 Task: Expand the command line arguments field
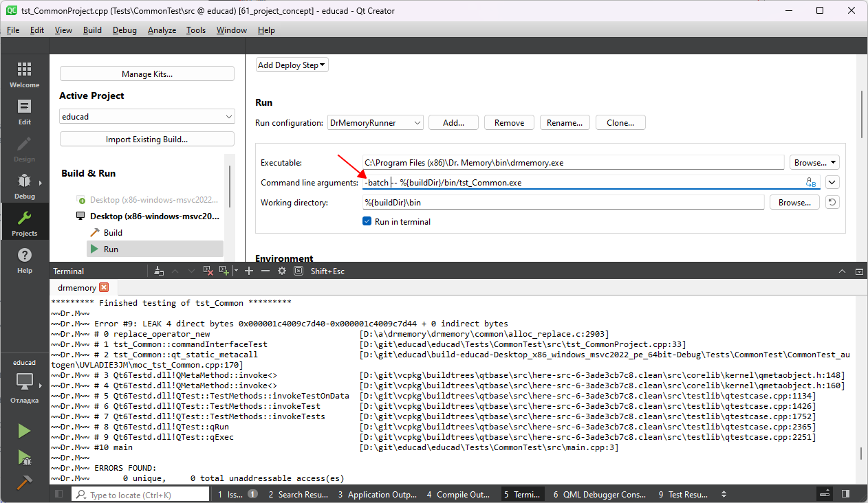click(x=832, y=182)
